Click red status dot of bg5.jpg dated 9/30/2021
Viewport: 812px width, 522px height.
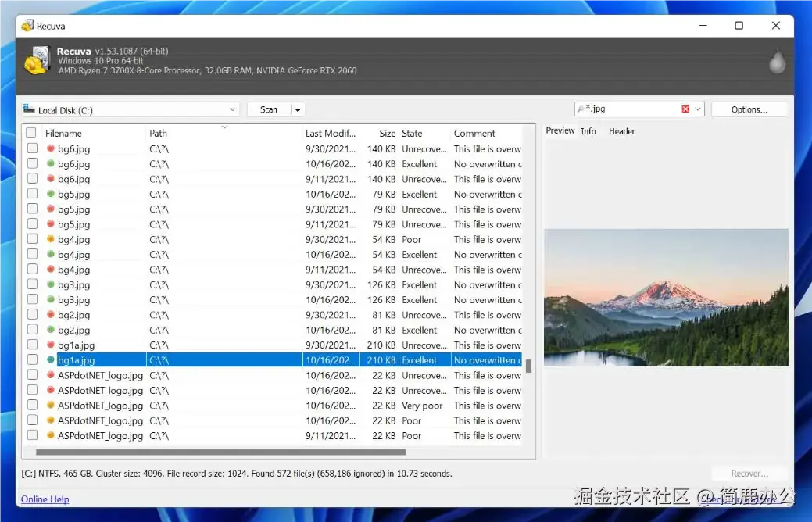pyautogui.click(x=51, y=209)
